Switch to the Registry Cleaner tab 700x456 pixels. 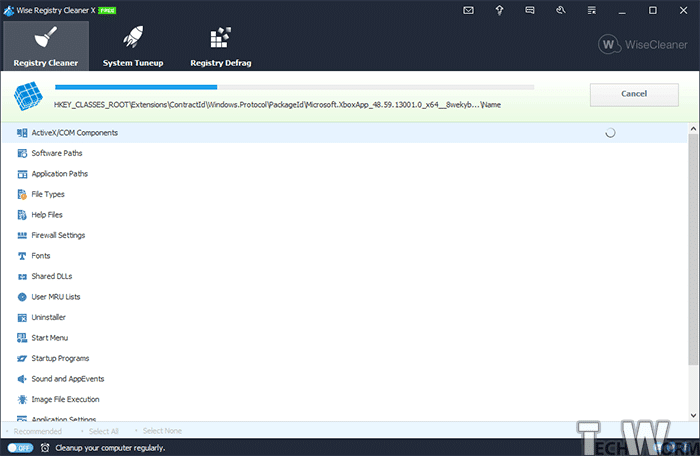coord(45,46)
